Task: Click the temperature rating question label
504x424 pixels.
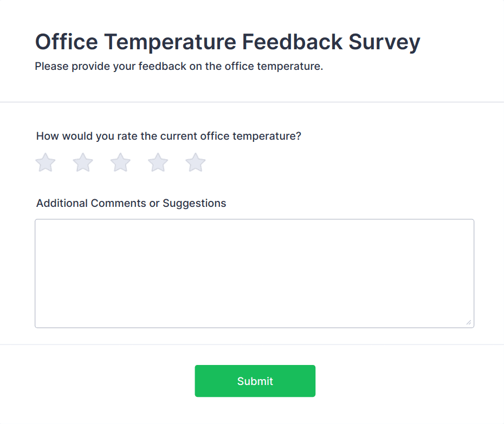Action: click(x=169, y=136)
